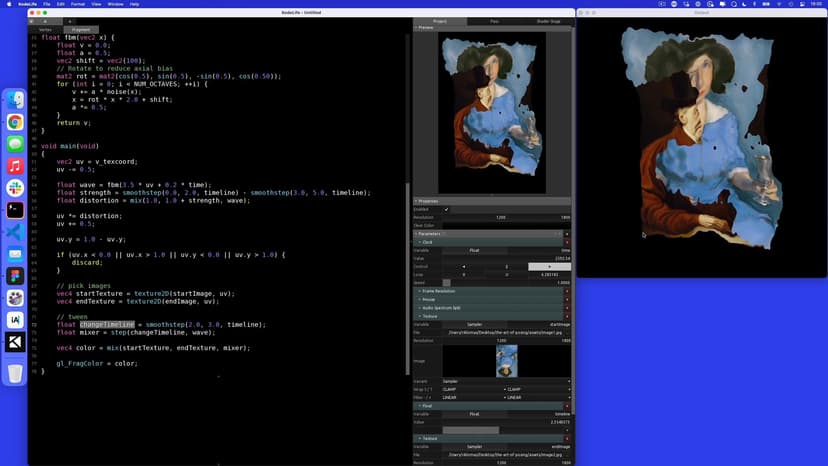Open Finder in the dock
This screenshot has height=466, width=828.
(15, 100)
